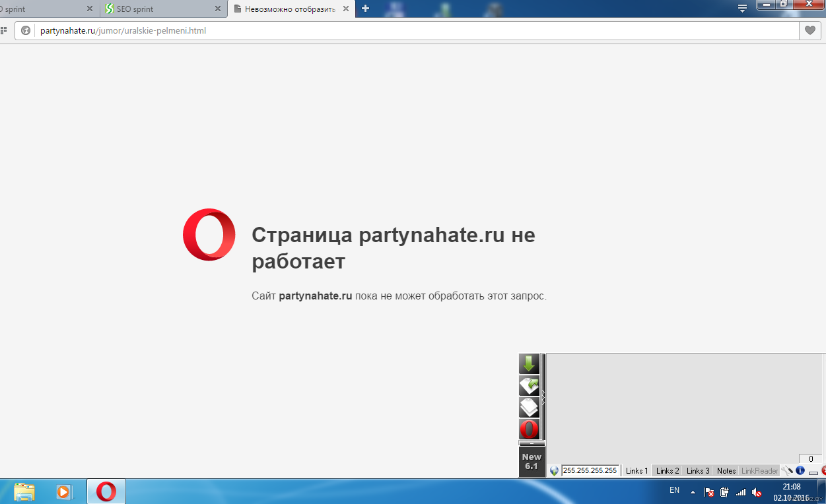
Task: Switch to the Links 3 tab
Action: pyautogui.click(x=698, y=471)
